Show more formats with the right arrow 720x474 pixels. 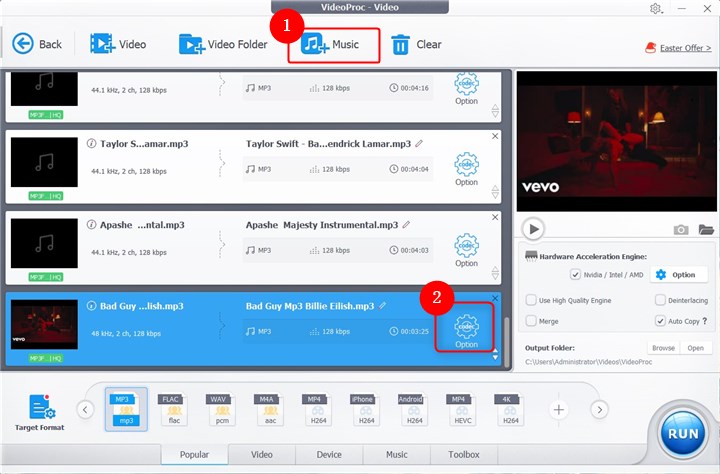point(599,409)
